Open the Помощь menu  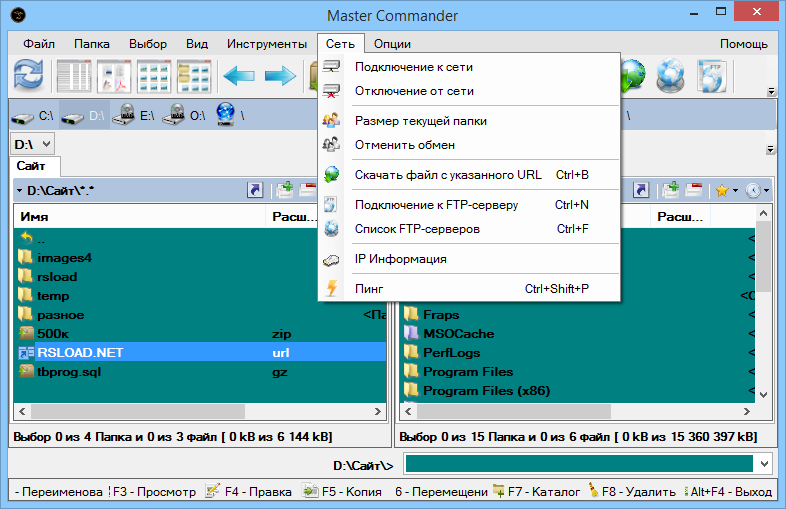[x=744, y=44]
